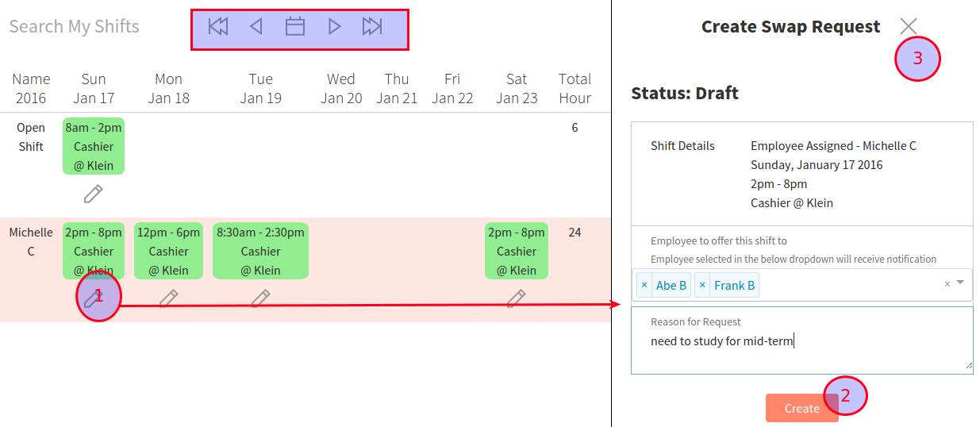Click pencil under Saturday 2pm - 8pm shift

coord(517,298)
